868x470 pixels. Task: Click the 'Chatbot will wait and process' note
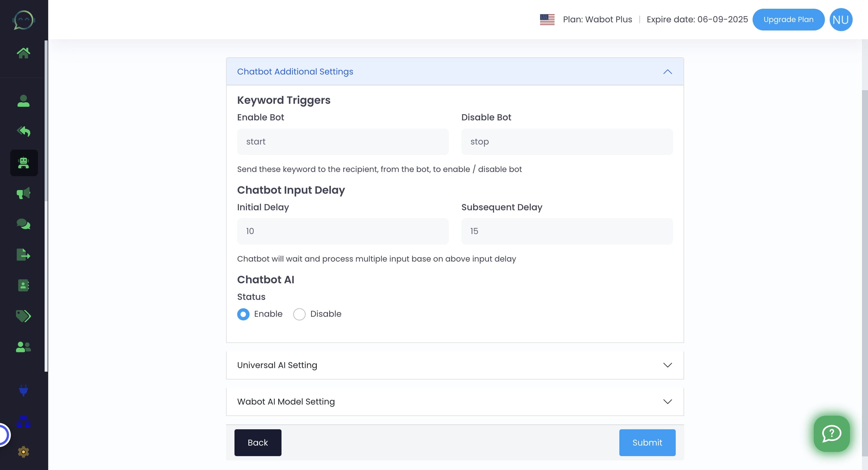(376, 259)
